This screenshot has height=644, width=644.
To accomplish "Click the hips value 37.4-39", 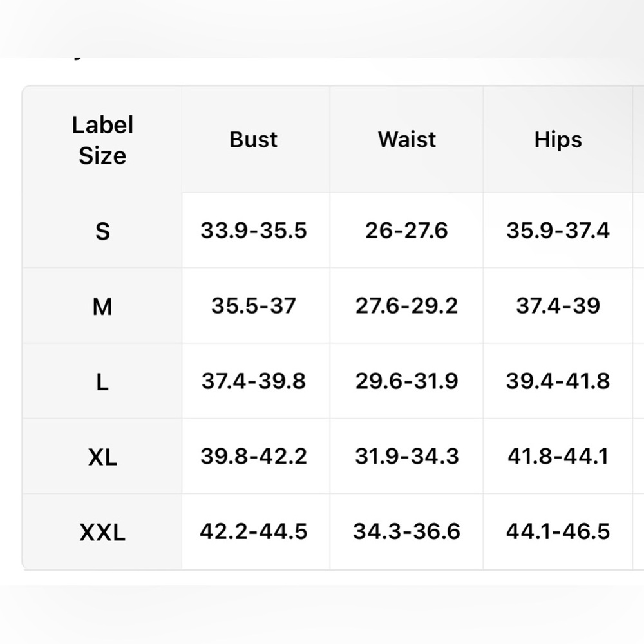I will click(558, 306).
